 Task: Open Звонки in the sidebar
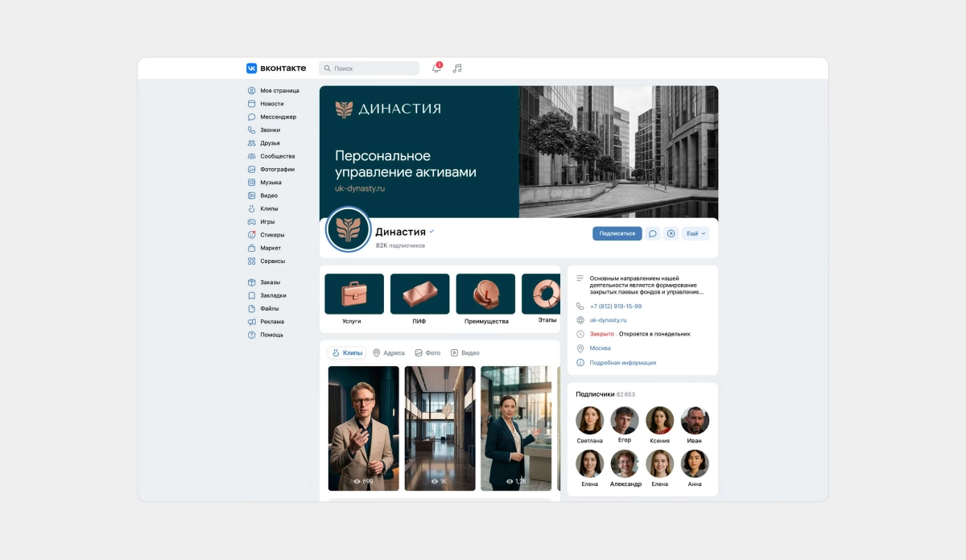(x=264, y=130)
